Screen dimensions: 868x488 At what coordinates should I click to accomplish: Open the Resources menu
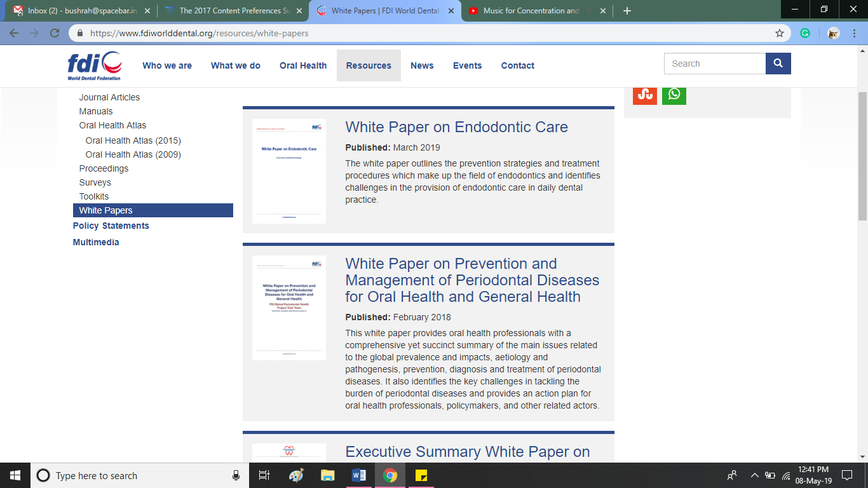coord(369,65)
